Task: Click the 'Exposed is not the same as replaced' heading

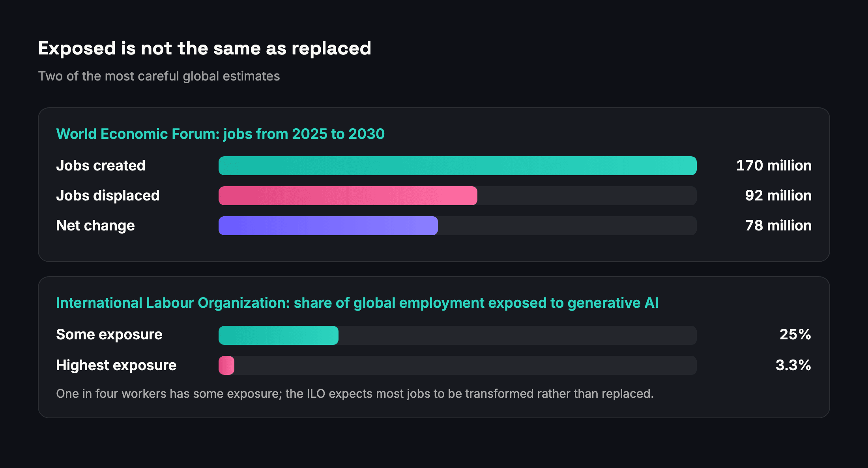Action: pyautogui.click(x=204, y=49)
